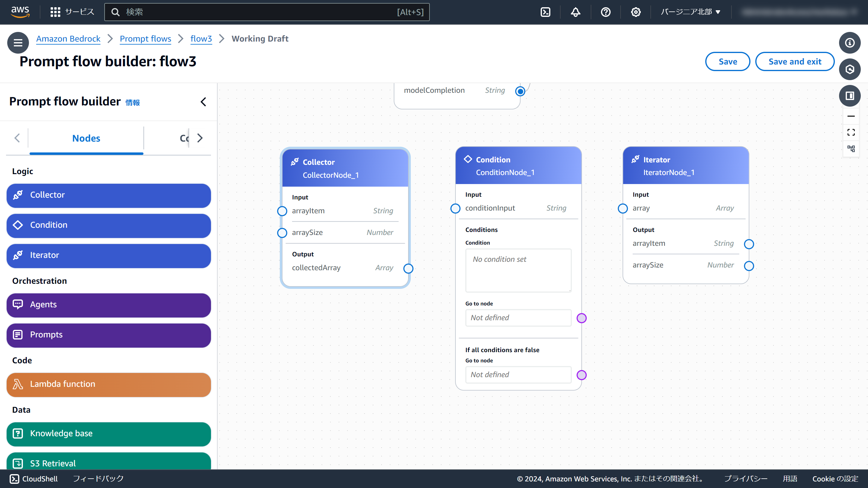Open AWS CloudShell icon in top bar
The height and width of the screenshot is (488, 868).
pos(545,12)
